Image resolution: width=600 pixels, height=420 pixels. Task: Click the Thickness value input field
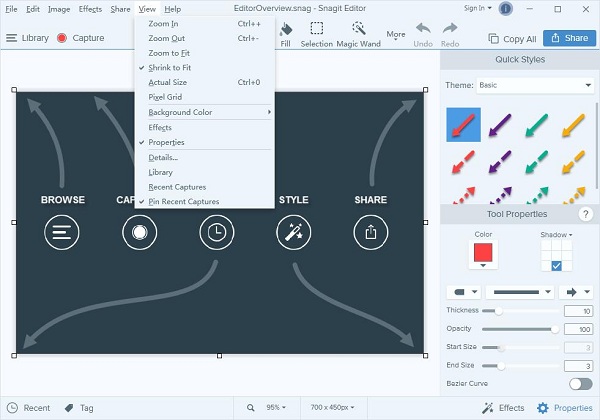[578, 311]
